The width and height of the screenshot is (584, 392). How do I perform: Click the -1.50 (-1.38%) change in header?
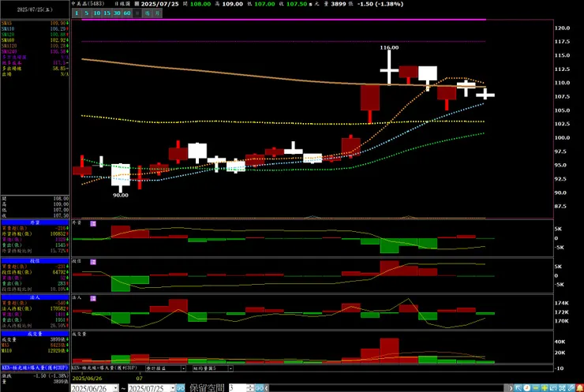tap(380, 4)
